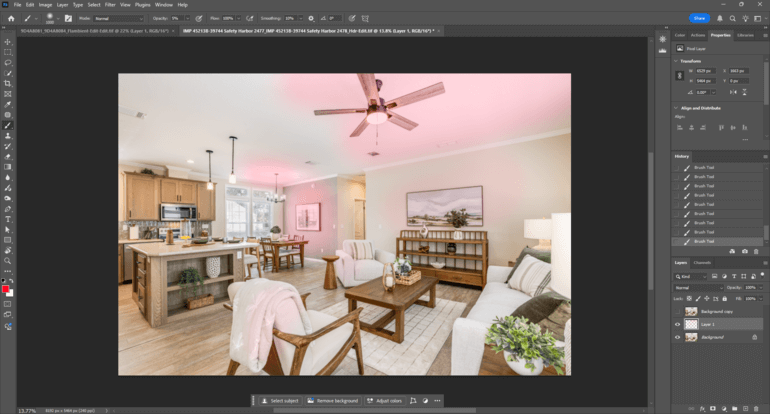
Task: Open the layer blend mode dropdown
Action: point(698,287)
